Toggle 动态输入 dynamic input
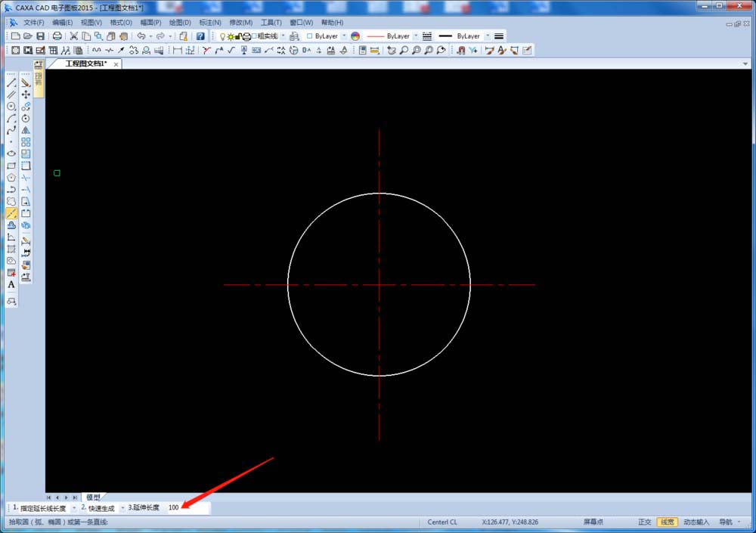This screenshot has height=533, width=756. pos(696,522)
